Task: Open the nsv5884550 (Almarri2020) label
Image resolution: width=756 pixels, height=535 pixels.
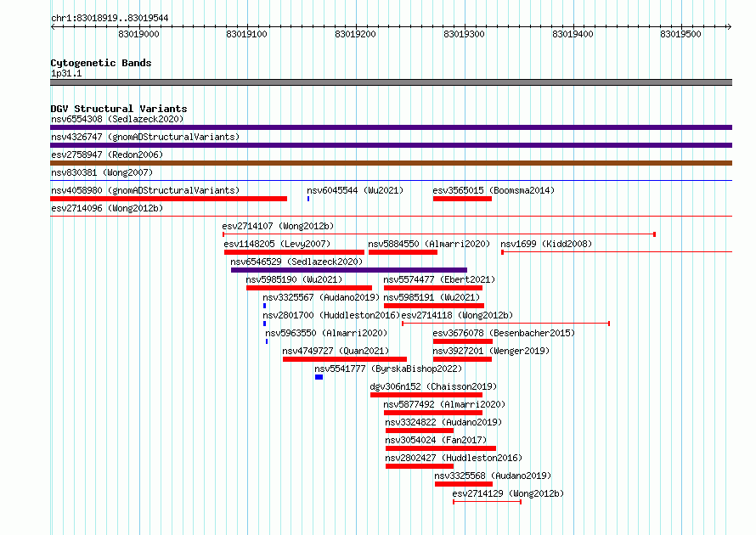Action: (429, 244)
